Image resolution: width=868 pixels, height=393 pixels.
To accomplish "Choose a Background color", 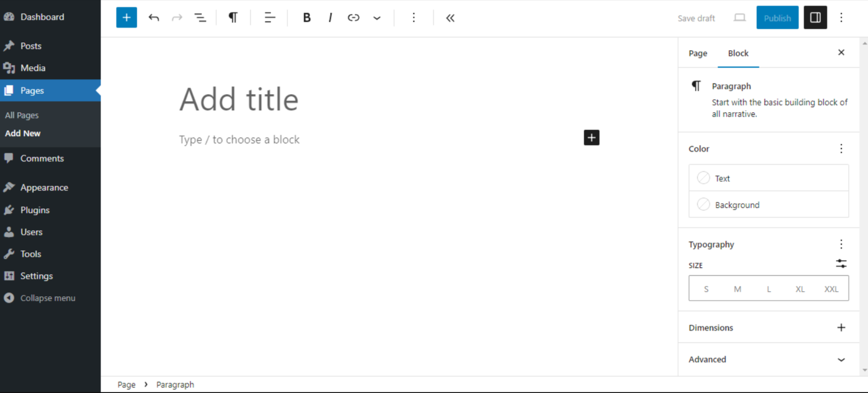I will coord(769,205).
